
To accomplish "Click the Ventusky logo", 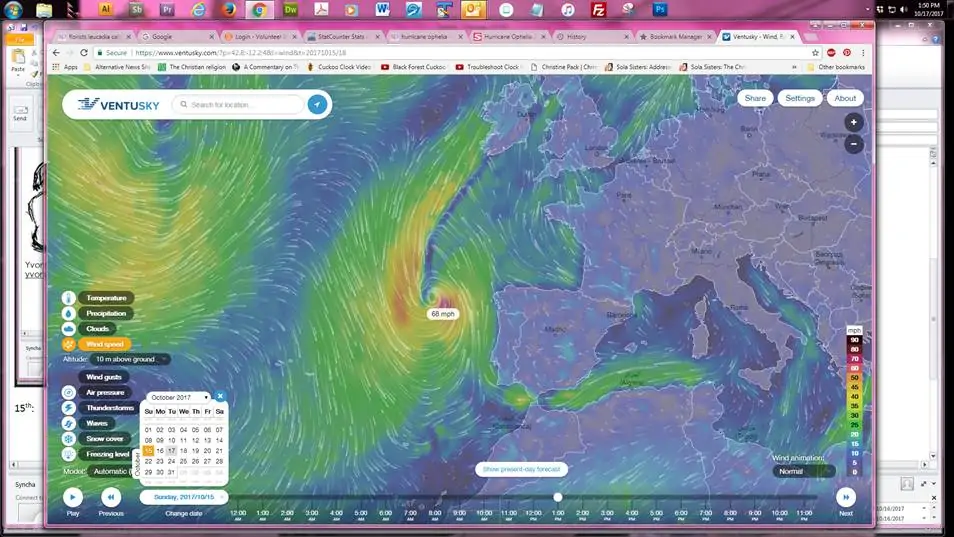I will click(119, 105).
